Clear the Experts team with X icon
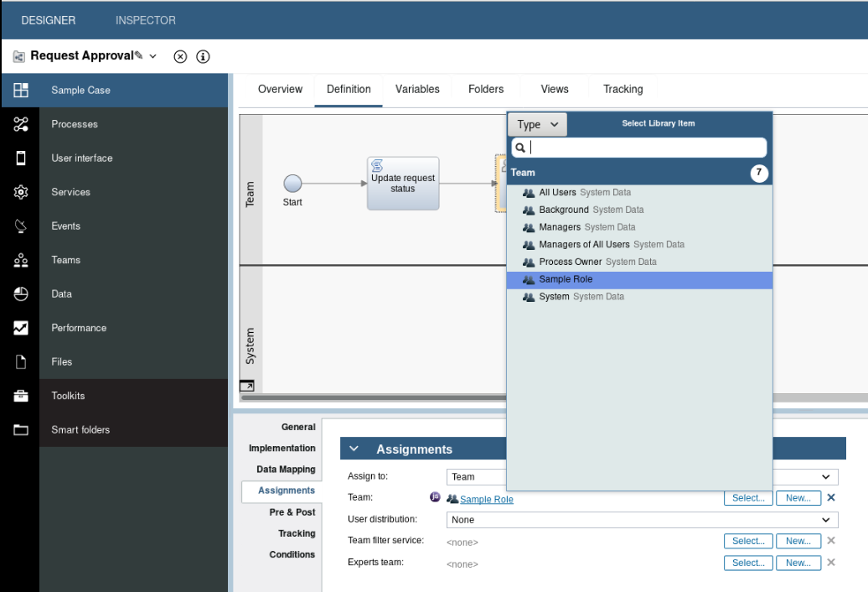 coord(830,562)
